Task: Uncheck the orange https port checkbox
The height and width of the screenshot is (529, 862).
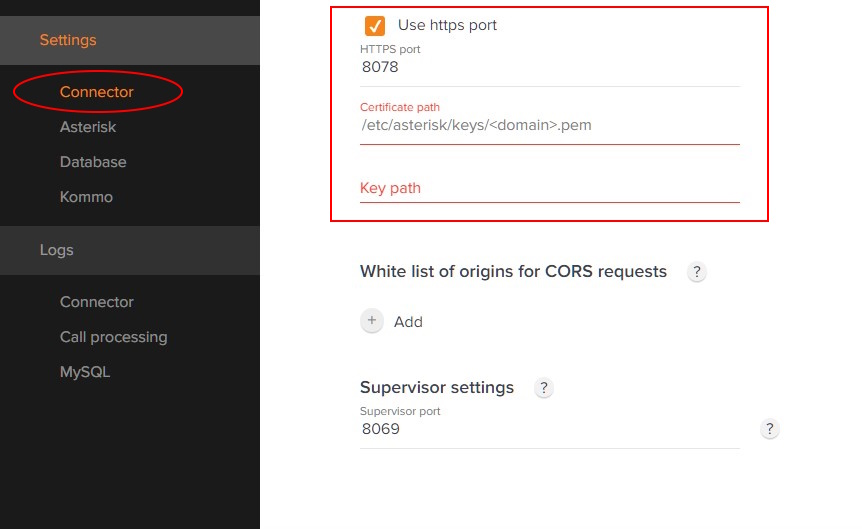Action: 375,26
